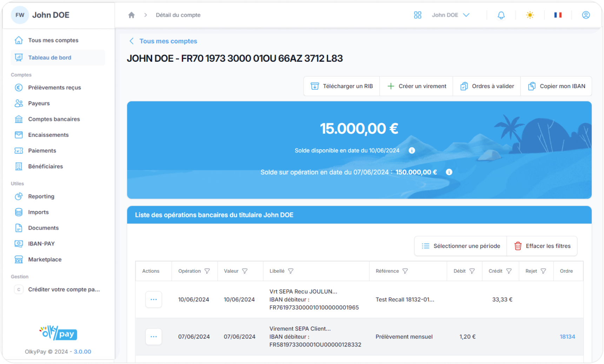
Task: Open actions menu for the 10/06/2024 operation
Action: (153, 299)
